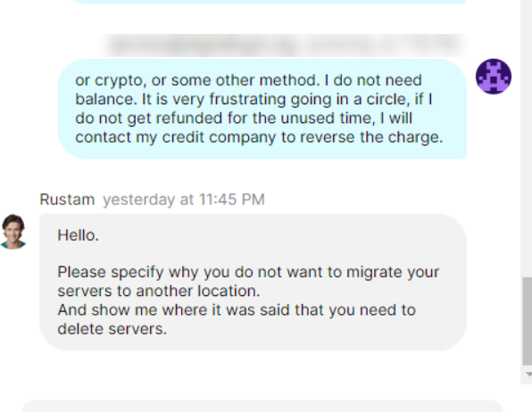Click the 'or crypto, or some other method' line
The width and height of the screenshot is (532, 412).
(x=248, y=80)
